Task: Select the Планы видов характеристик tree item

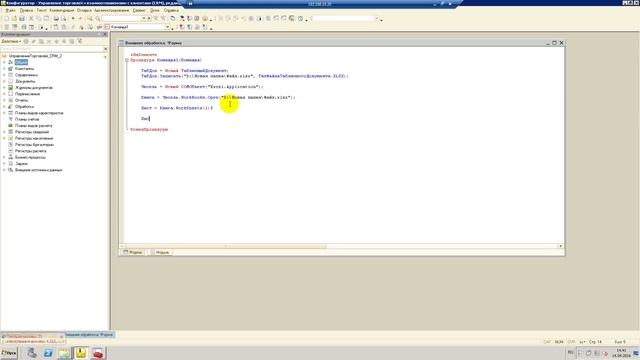Action: 39,113
